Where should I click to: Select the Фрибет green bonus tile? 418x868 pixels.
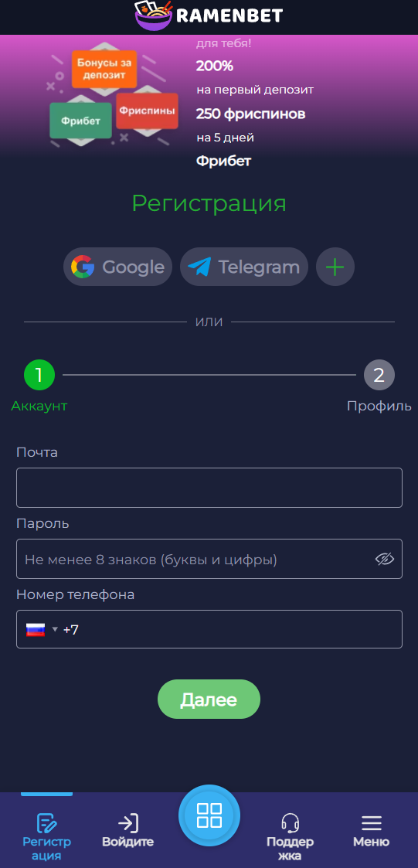pyautogui.click(x=81, y=121)
